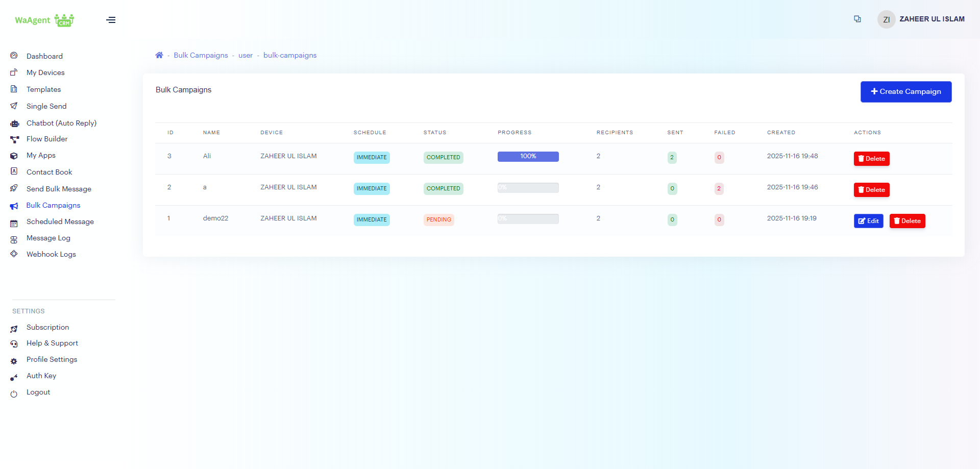Open Contact Book from sidebar
This screenshot has height=469, width=980.
(49, 172)
